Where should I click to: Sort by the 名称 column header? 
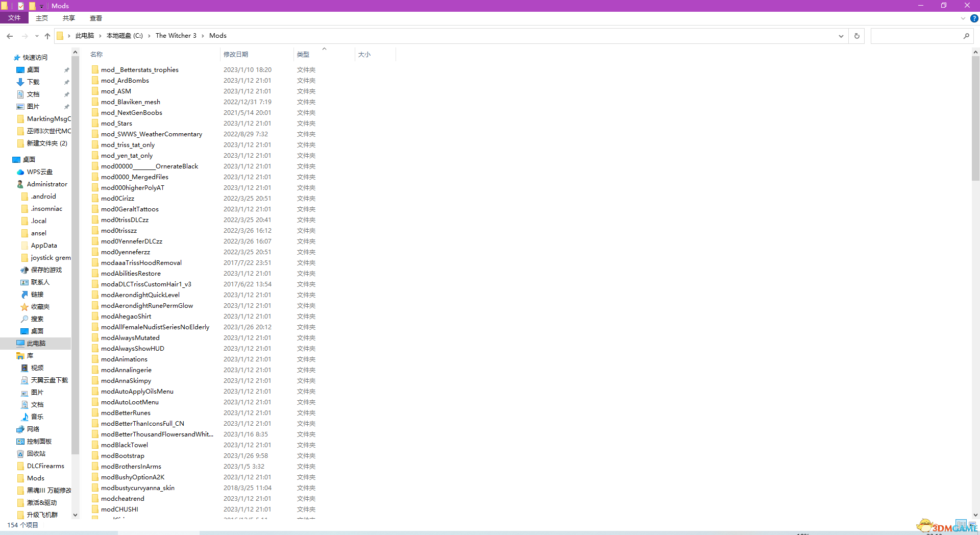(96, 54)
